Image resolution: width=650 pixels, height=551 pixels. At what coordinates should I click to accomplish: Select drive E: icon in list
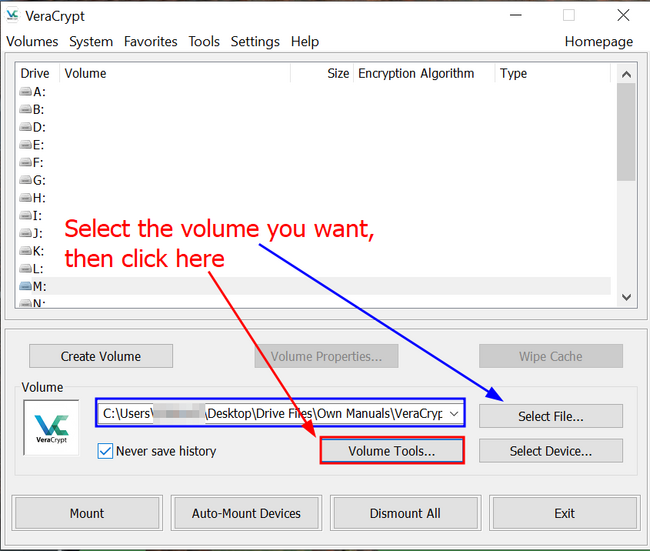(26, 145)
